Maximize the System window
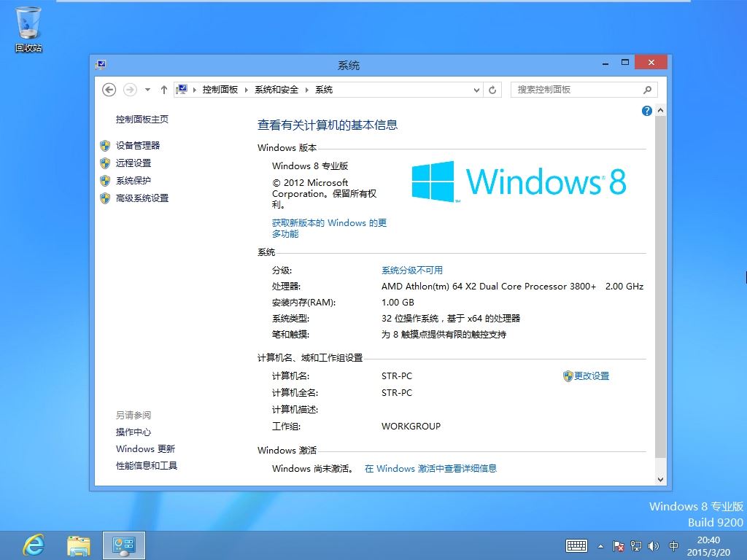 tap(625, 63)
